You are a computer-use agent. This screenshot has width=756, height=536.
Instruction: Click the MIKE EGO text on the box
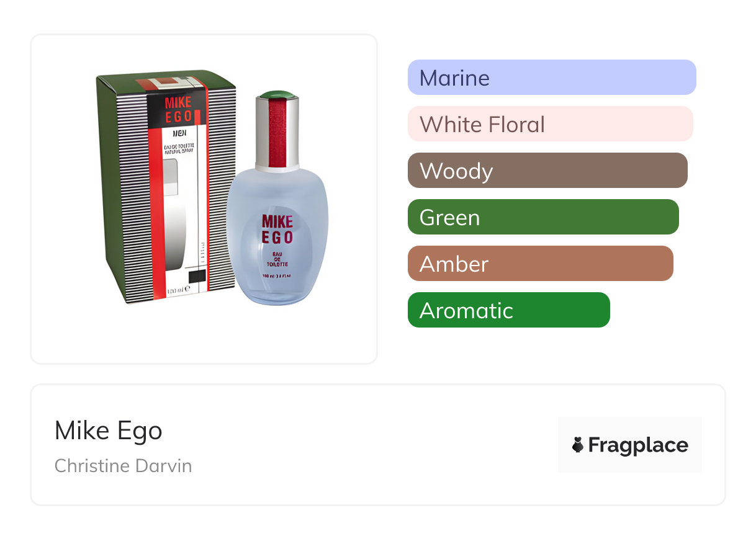(178, 109)
